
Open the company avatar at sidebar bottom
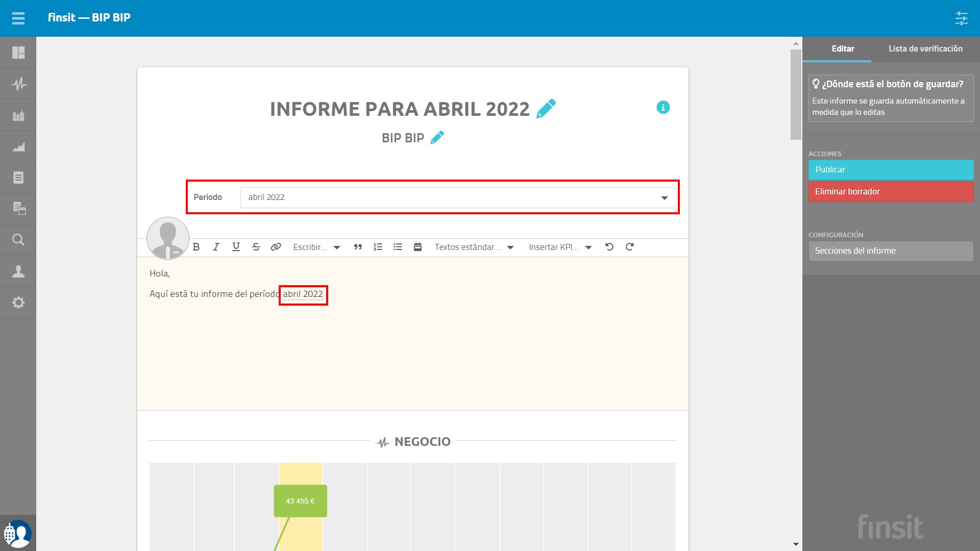click(18, 534)
